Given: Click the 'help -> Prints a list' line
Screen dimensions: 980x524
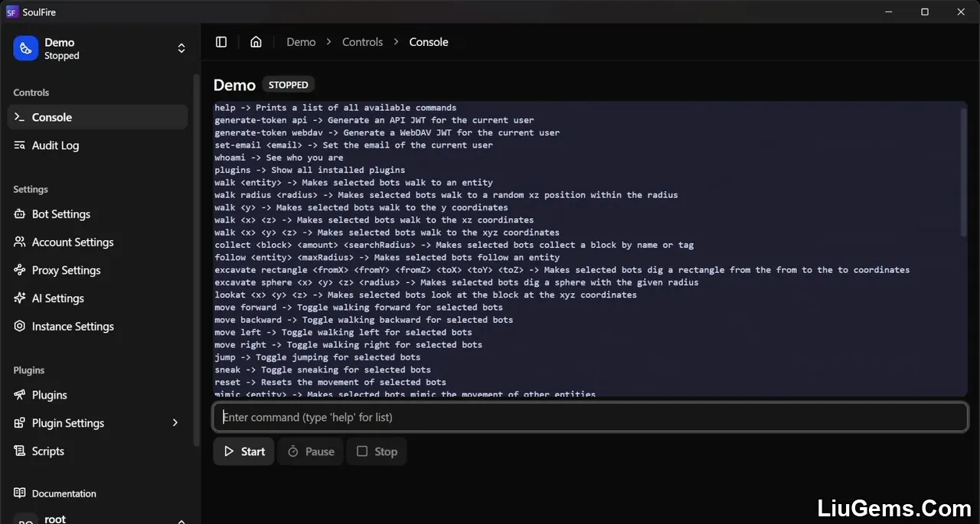Looking at the screenshot, I should click(335, 108).
